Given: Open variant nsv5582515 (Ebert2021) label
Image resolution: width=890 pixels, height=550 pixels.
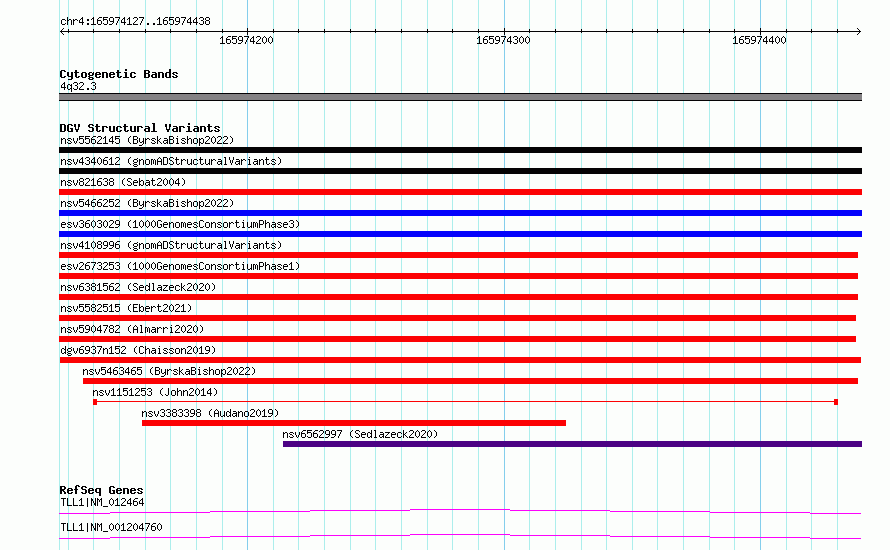Looking at the screenshot, I should pos(126,308).
